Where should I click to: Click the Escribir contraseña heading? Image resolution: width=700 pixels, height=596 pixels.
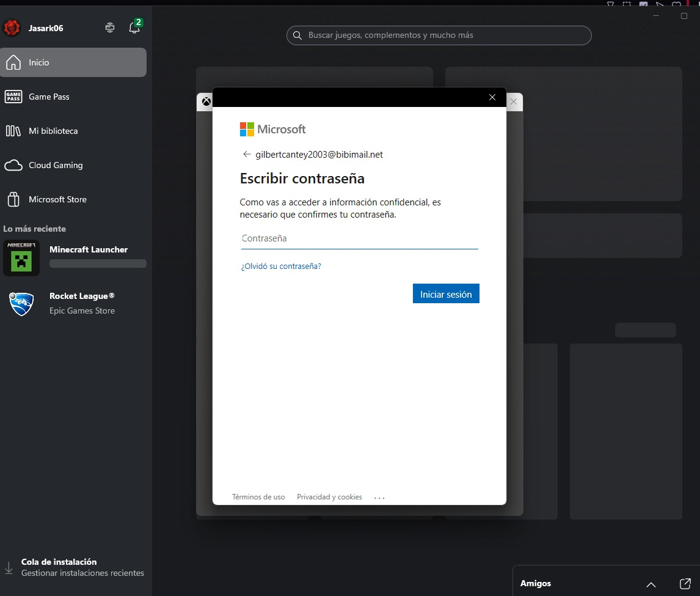(x=302, y=178)
